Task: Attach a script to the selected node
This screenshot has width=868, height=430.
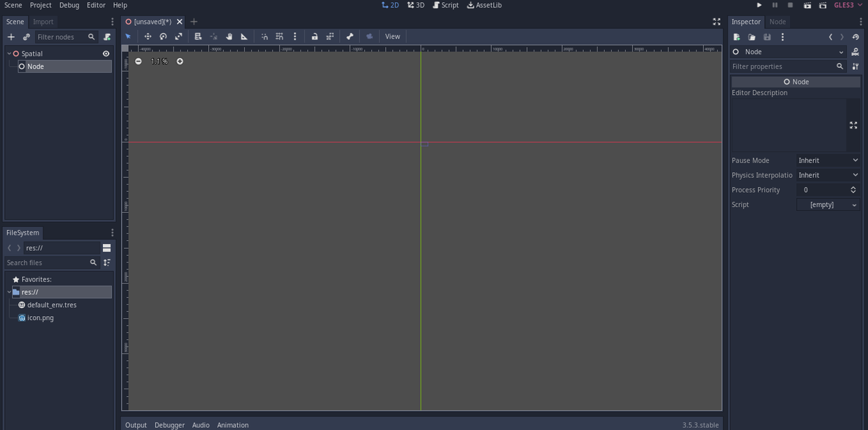Action: tap(107, 37)
